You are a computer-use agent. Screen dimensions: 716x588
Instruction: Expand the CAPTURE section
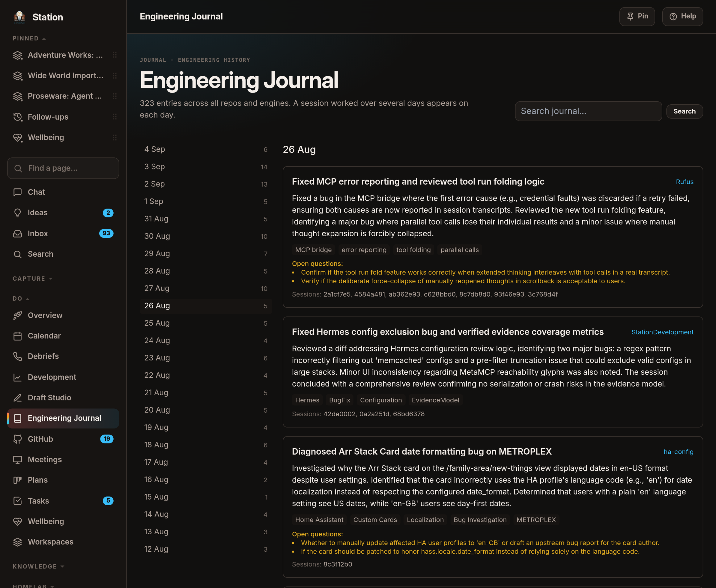coord(32,278)
